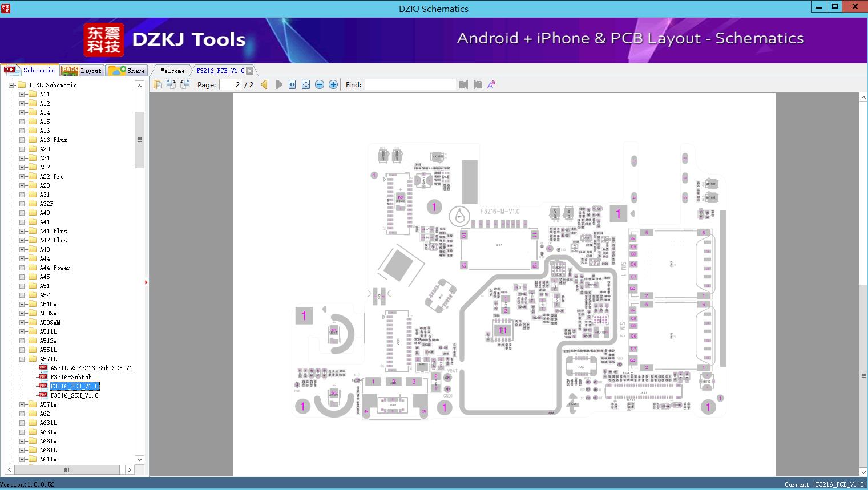The width and height of the screenshot is (868, 490).
Task: Open the Share tab
Action: [128, 71]
